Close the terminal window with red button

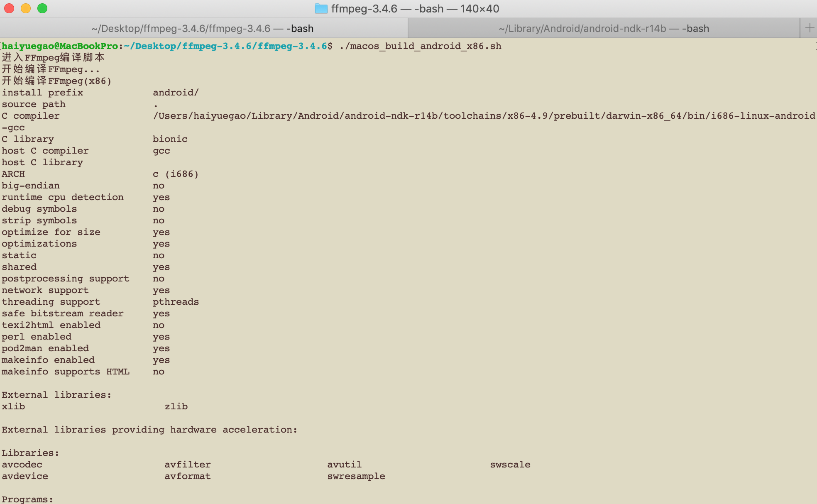coord(9,8)
